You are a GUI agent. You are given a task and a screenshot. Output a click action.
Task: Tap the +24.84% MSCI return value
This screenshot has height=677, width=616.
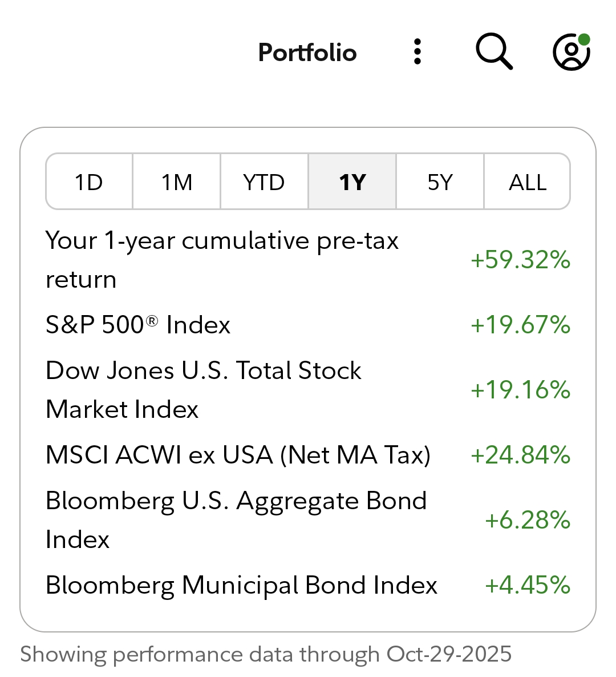[520, 455]
